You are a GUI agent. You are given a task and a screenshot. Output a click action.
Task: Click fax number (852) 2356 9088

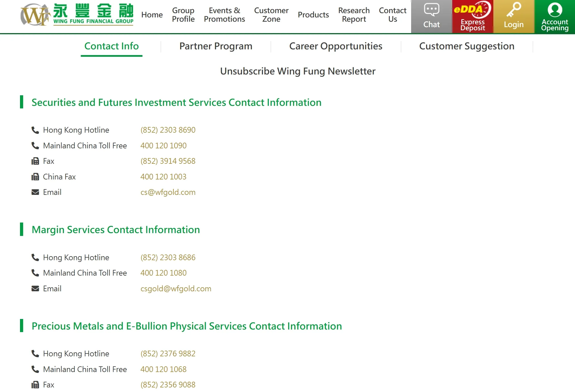(x=168, y=385)
